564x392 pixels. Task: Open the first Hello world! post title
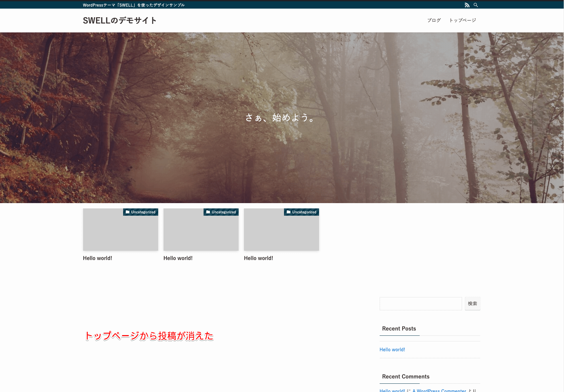(x=98, y=258)
